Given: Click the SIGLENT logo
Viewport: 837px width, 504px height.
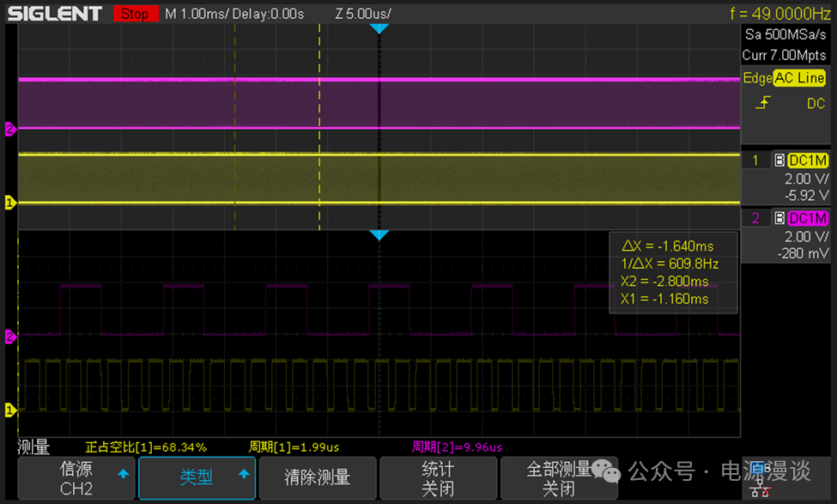Looking at the screenshot, I should click(55, 14).
